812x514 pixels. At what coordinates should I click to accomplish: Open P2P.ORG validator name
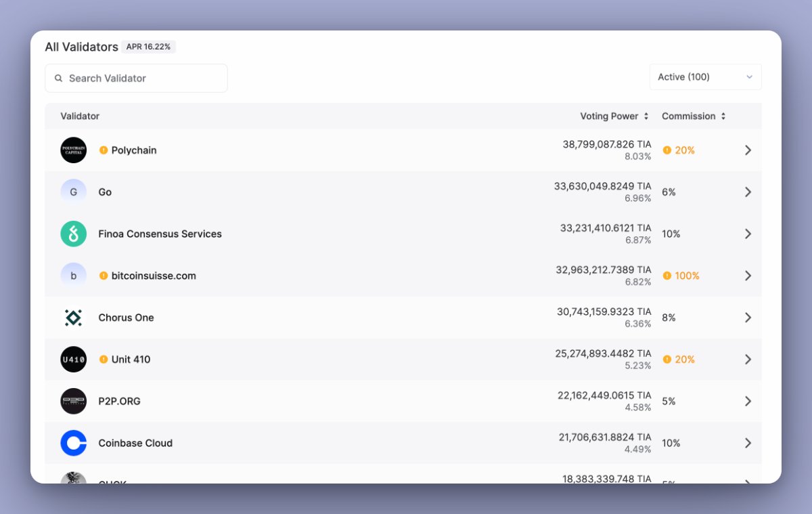point(119,401)
